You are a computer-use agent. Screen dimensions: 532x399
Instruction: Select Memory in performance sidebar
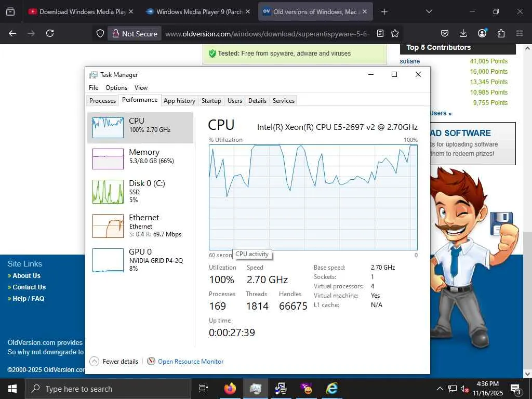(140, 159)
